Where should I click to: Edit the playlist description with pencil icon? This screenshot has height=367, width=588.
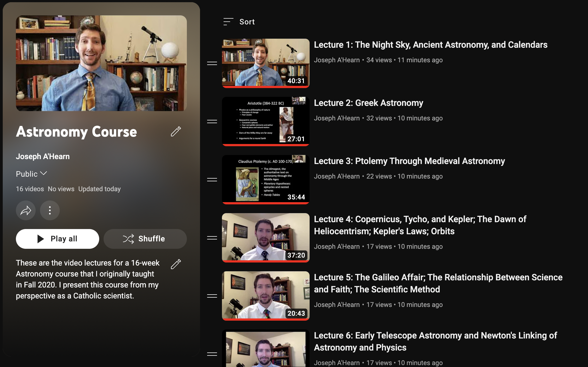click(176, 264)
